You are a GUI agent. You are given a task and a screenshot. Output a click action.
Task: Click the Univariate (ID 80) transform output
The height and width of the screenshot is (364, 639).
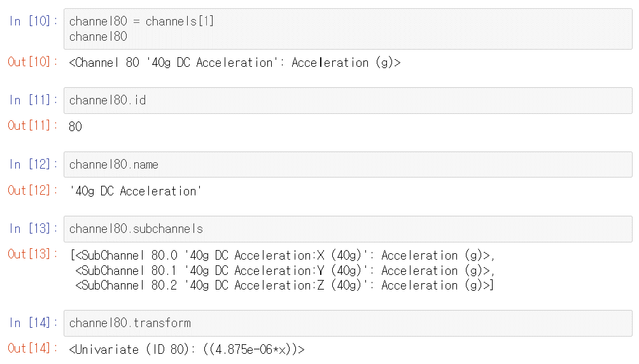pos(187,349)
